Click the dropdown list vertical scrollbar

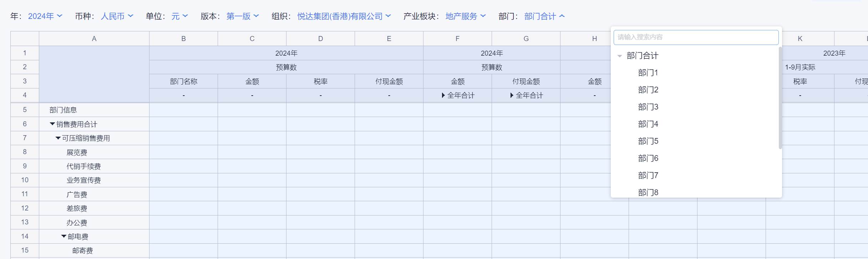pos(780,98)
